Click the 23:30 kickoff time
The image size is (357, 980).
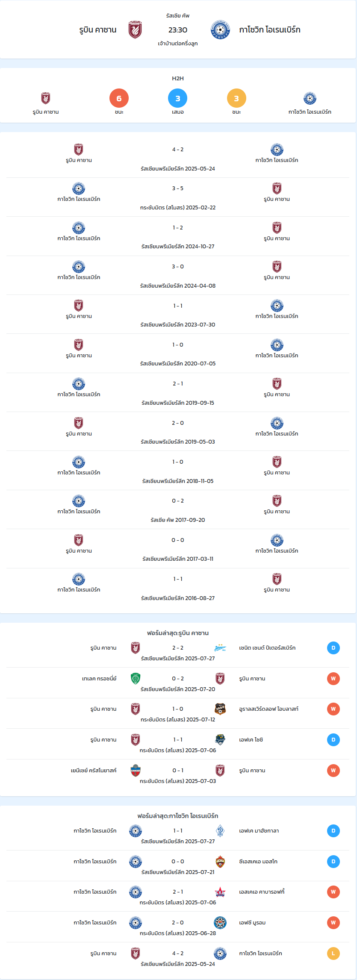178,30
